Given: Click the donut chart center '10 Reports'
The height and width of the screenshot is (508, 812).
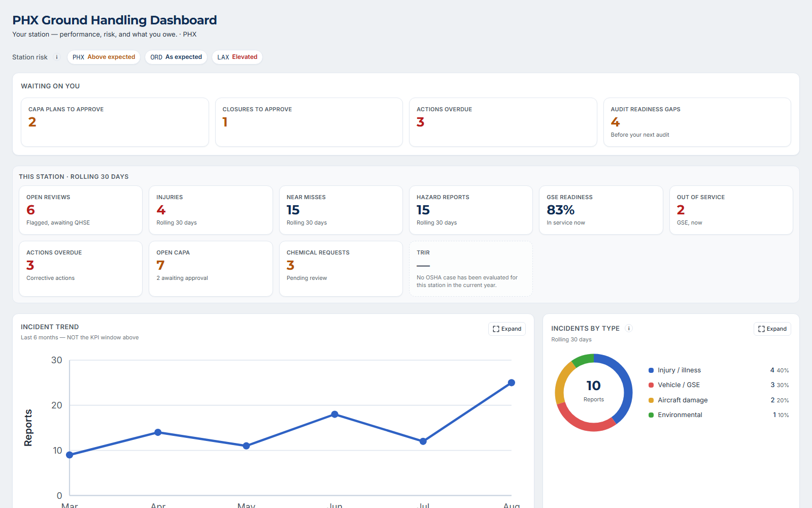Looking at the screenshot, I should (594, 391).
